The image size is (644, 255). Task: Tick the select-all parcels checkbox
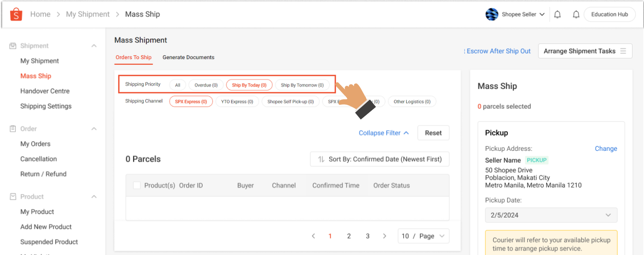[x=137, y=186]
